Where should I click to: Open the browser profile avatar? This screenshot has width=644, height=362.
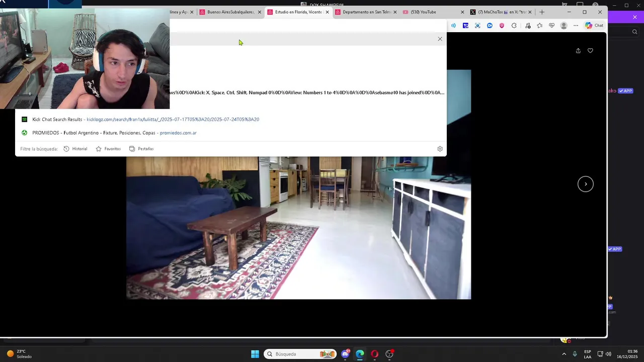pyautogui.click(x=564, y=26)
